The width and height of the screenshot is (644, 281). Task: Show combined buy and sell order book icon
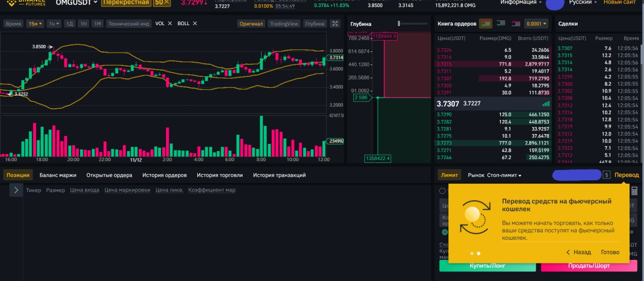click(486, 24)
